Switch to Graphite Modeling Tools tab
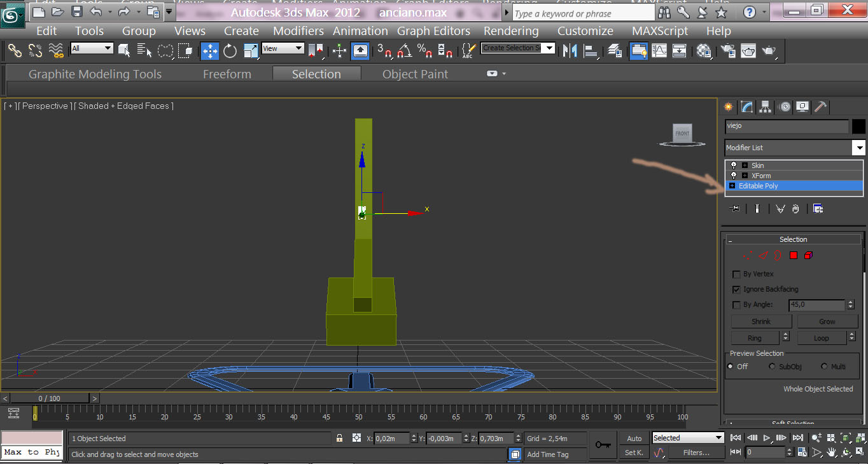The image size is (868, 464). tap(95, 74)
